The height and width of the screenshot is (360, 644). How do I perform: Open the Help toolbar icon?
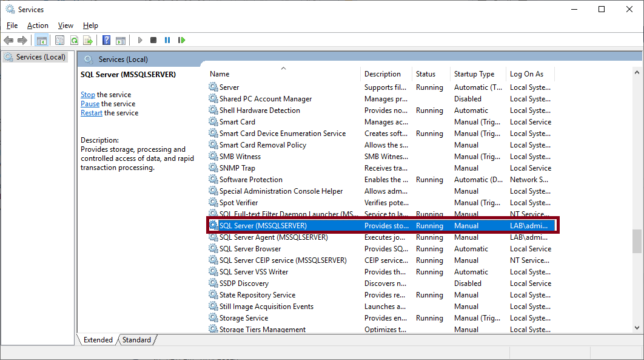pos(106,40)
